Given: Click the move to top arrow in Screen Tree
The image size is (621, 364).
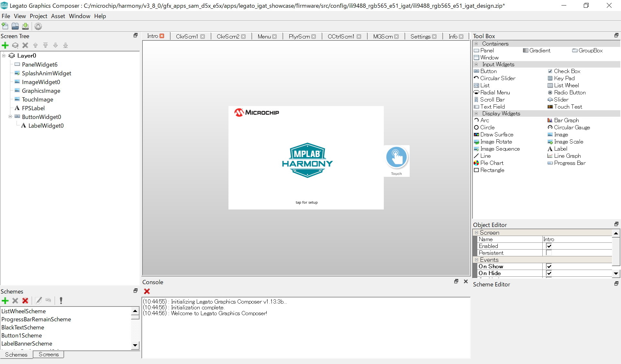Looking at the screenshot, I should [46, 45].
